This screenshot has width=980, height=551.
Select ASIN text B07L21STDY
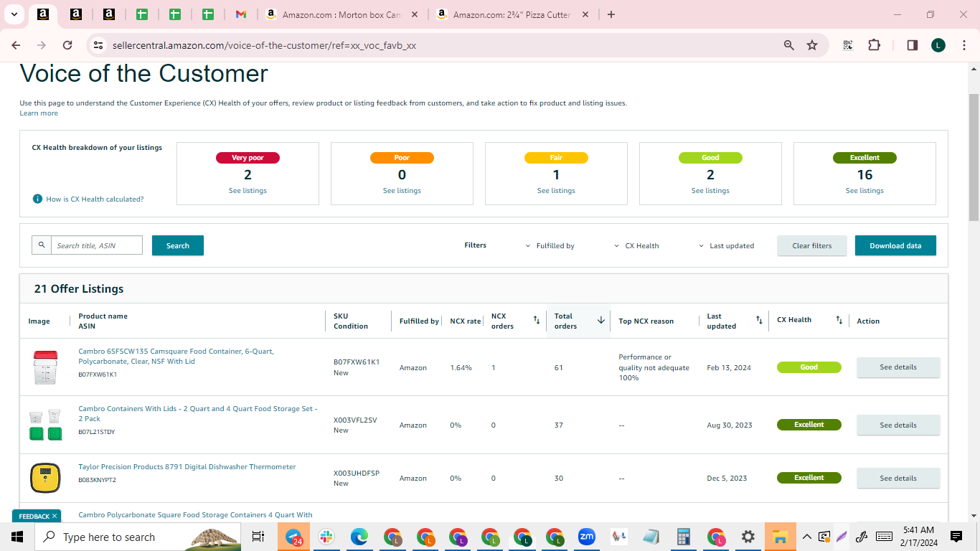pos(97,433)
